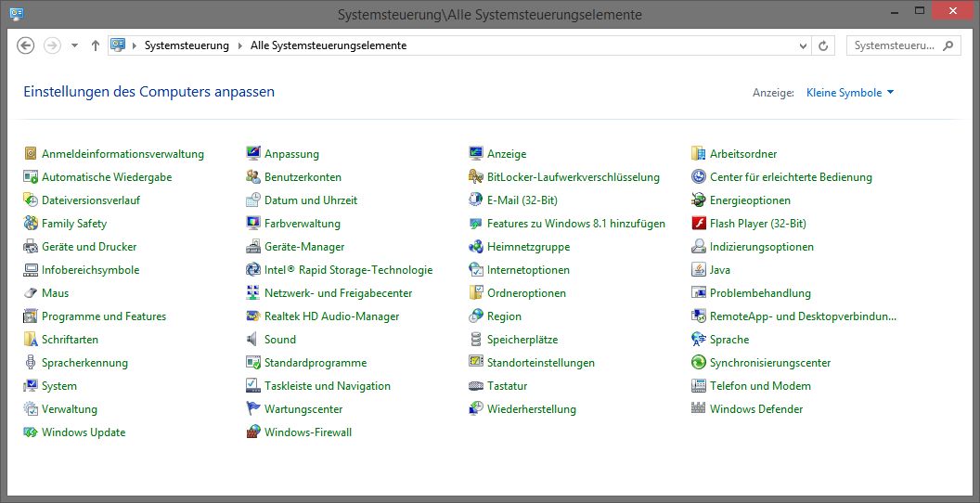Go back with the Back arrow button
This screenshot has width=980, height=503.
point(25,45)
